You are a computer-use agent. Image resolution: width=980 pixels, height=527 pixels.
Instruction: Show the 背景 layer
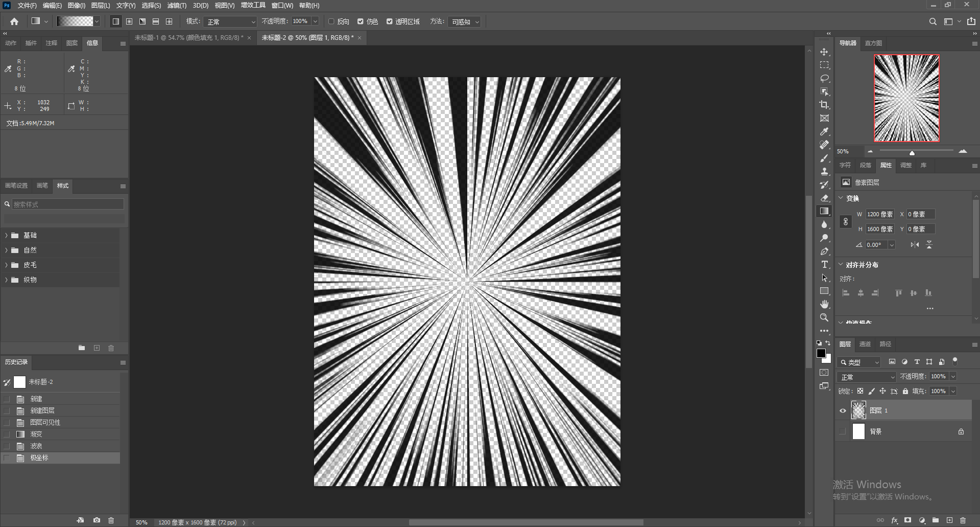843,431
